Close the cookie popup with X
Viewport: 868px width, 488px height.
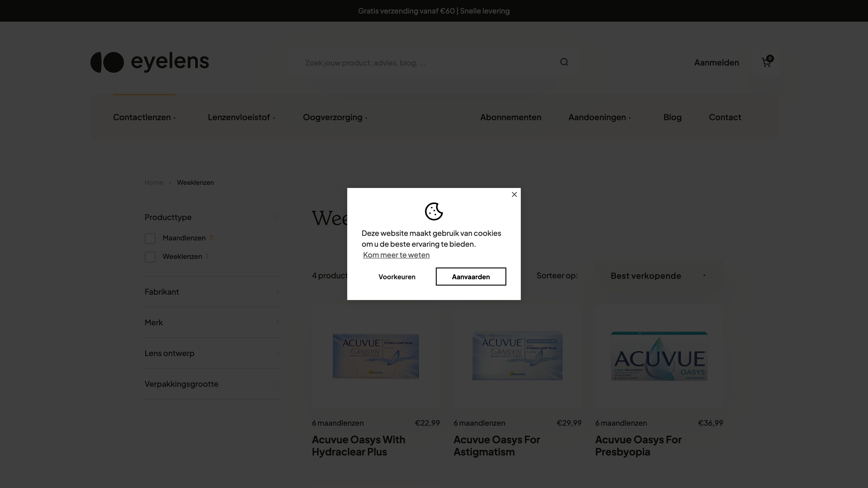514,194
